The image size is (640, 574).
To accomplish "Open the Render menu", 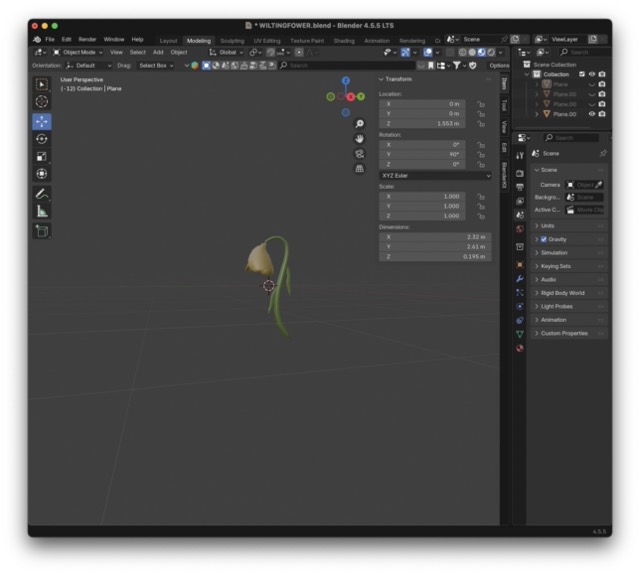I will [87, 39].
